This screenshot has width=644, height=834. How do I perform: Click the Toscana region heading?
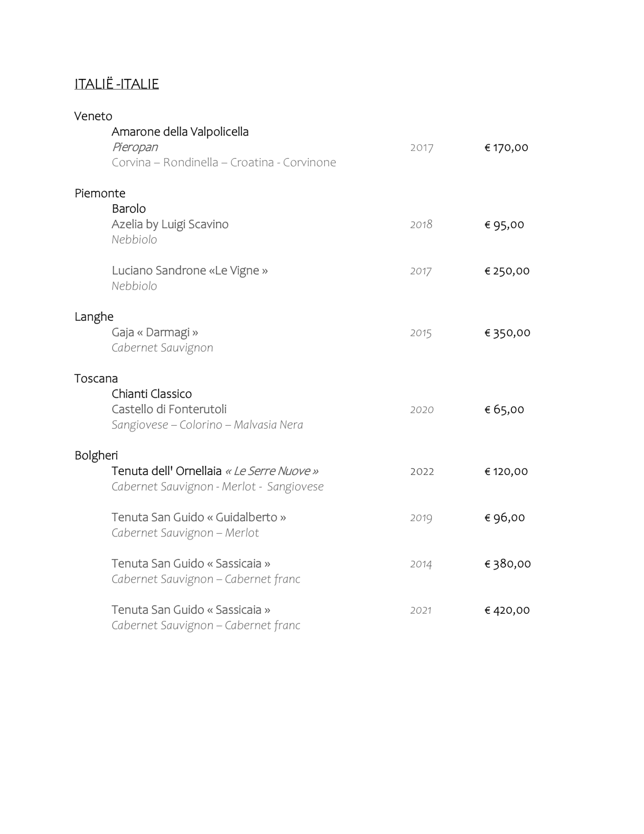[96, 378]
